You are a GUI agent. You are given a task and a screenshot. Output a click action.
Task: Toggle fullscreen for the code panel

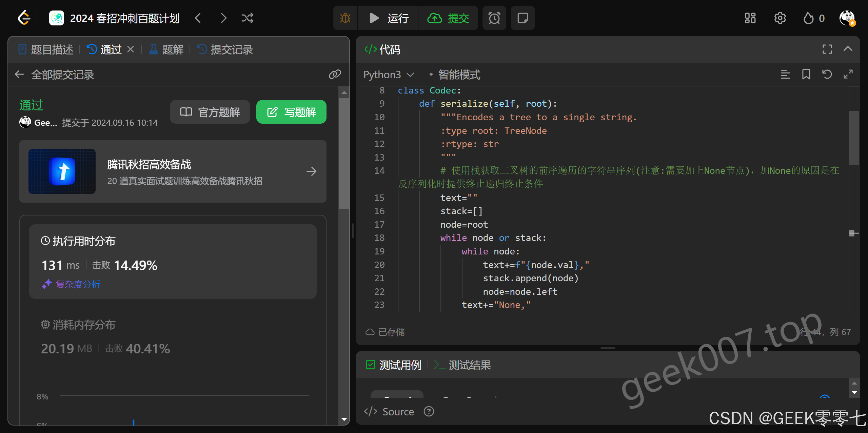(x=827, y=49)
